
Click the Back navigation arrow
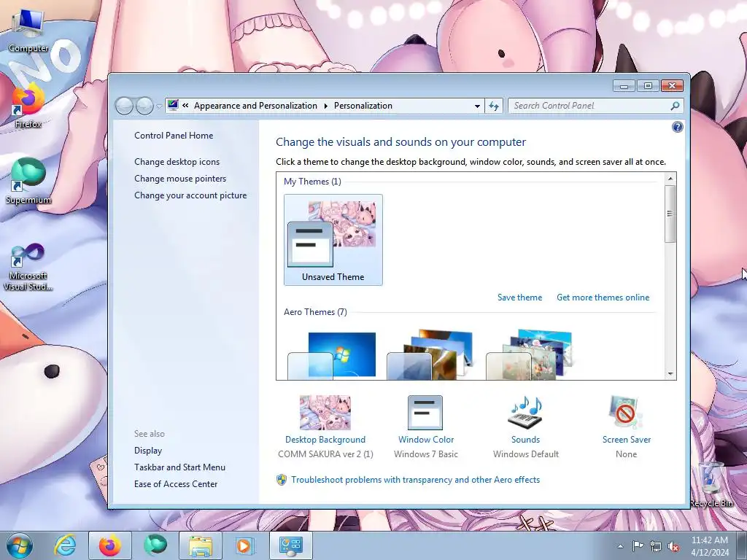click(x=124, y=106)
